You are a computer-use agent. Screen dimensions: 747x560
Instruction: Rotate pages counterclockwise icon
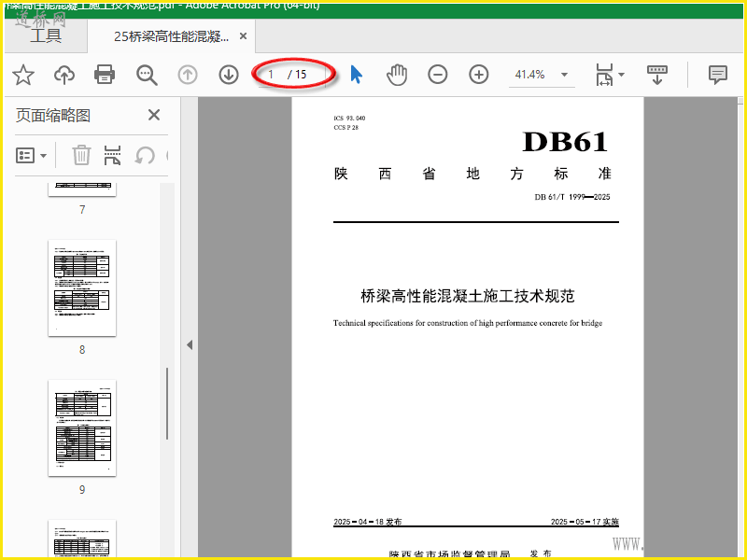tap(145, 155)
